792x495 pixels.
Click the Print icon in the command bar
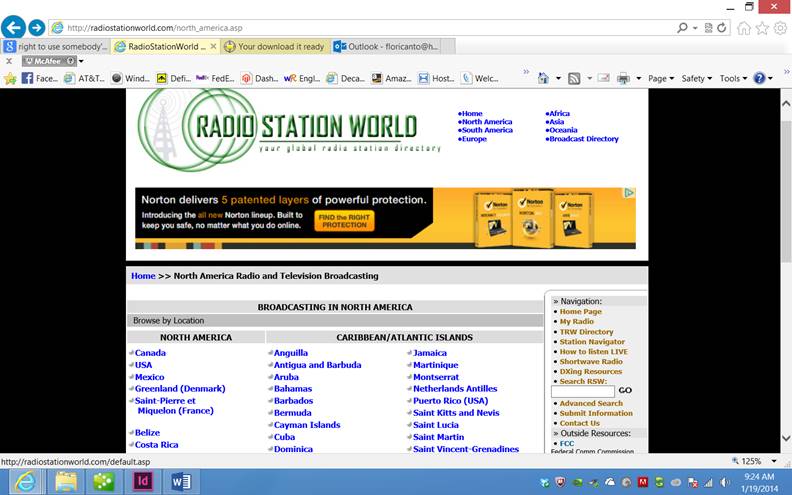[x=622, y=78]
